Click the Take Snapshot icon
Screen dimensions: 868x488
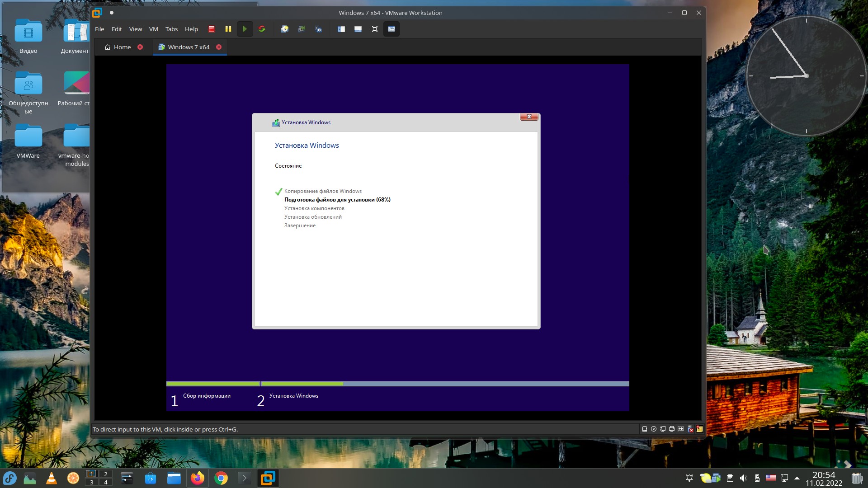pos(285,29)
